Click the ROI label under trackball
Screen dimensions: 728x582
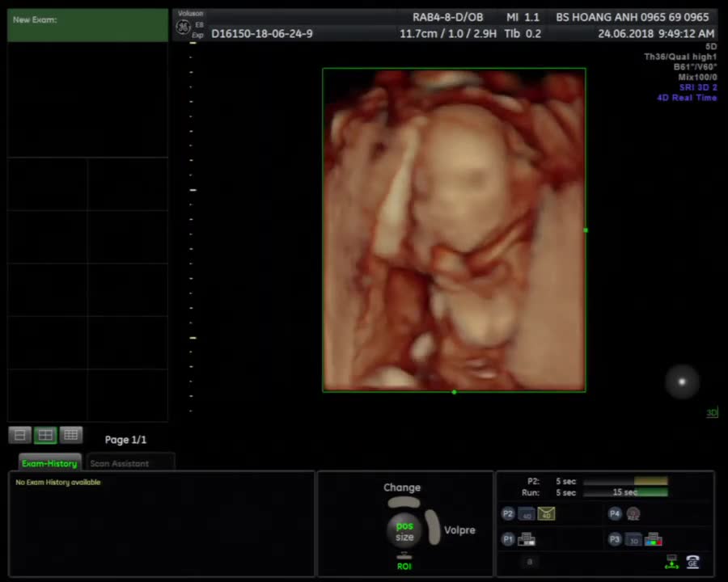(404, 566)
